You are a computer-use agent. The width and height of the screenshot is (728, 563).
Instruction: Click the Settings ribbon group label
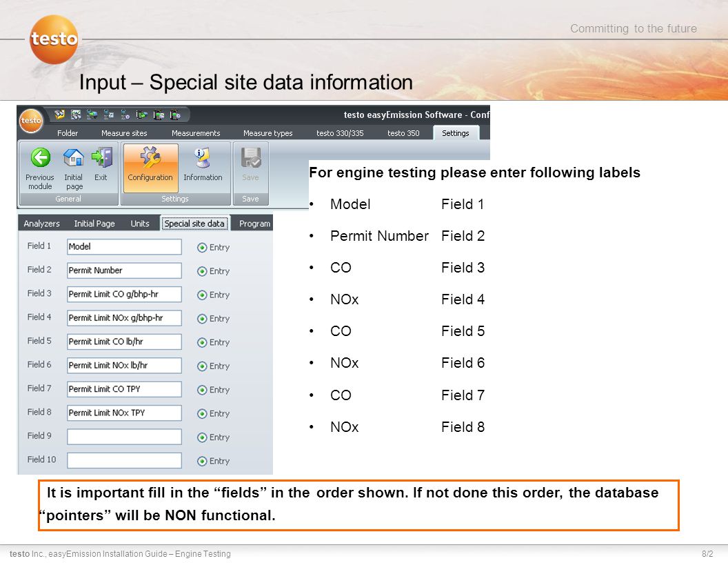tap(175, 199)
